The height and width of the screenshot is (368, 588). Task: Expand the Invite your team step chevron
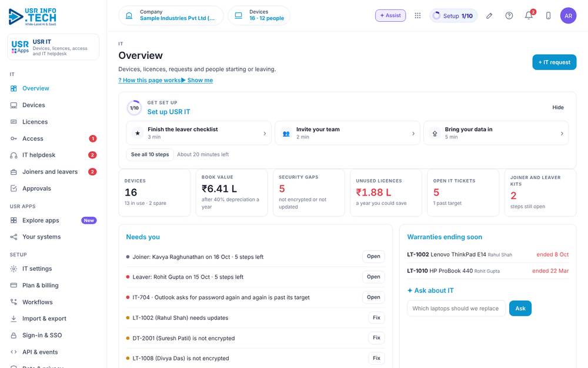click(413, 133)
